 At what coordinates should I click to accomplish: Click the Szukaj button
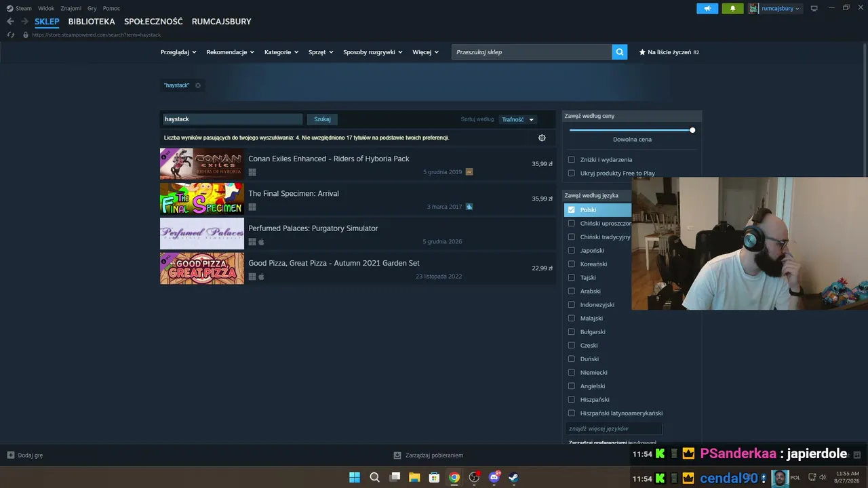point(322,119)
